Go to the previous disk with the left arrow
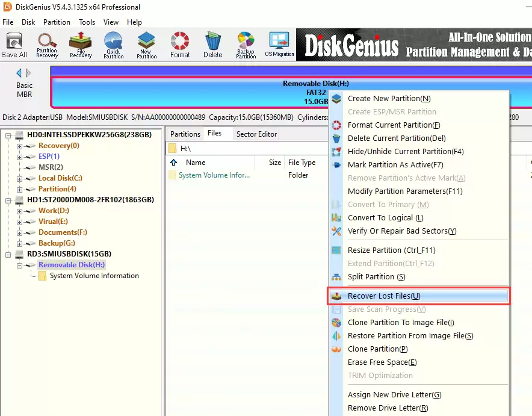The height and width of the screenshot is (416, 532). tap(19, 73)
